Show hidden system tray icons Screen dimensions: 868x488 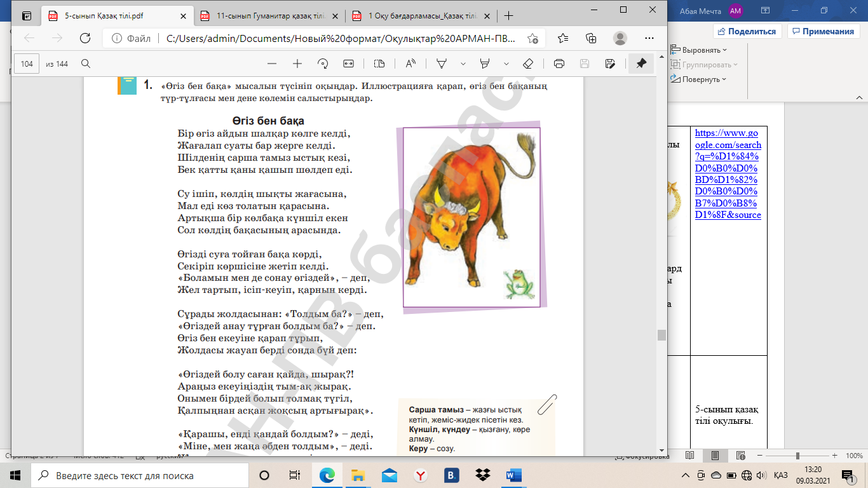685,475
